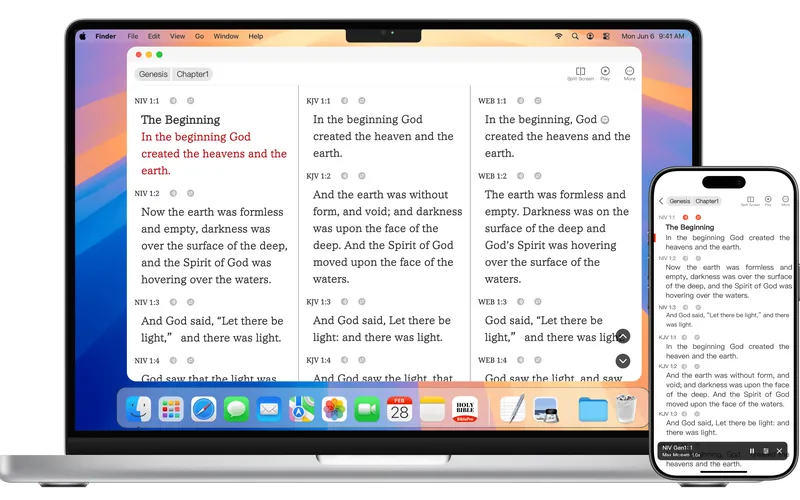Click "The Beginning" heading in the NIV column
The height and width of the screenshot is (500, 800).
(181, 120)
